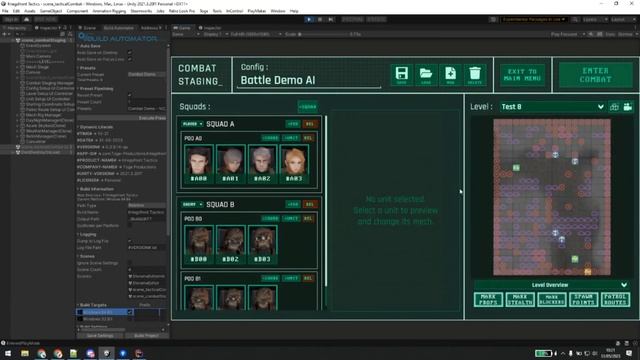Viewport: 640px width, 360px height.
Task: Select unit portrait #A03 in Squad A
Action: 294,164
